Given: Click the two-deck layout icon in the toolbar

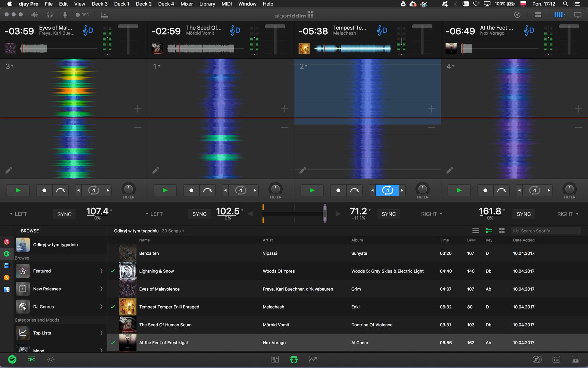Looking at the screenshot, I should click(538, 15).
